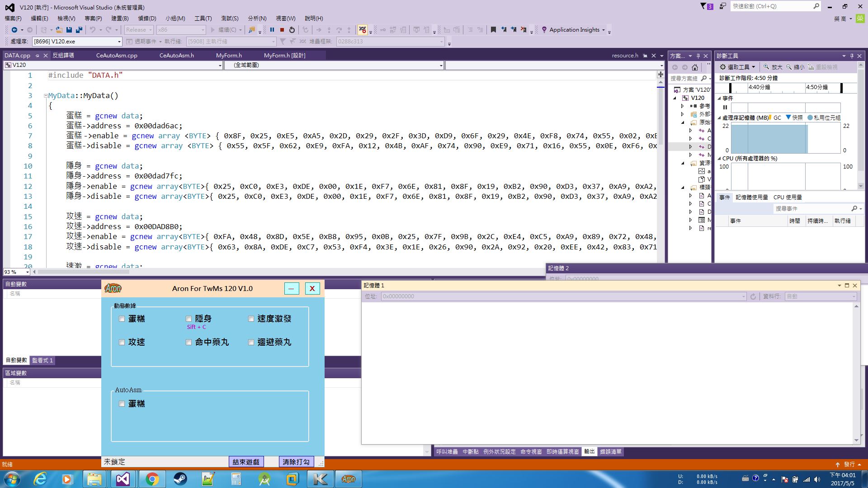Clear all bookmarks icon with red X
This screenshot has height=488, width=868.
pos(524,30)
